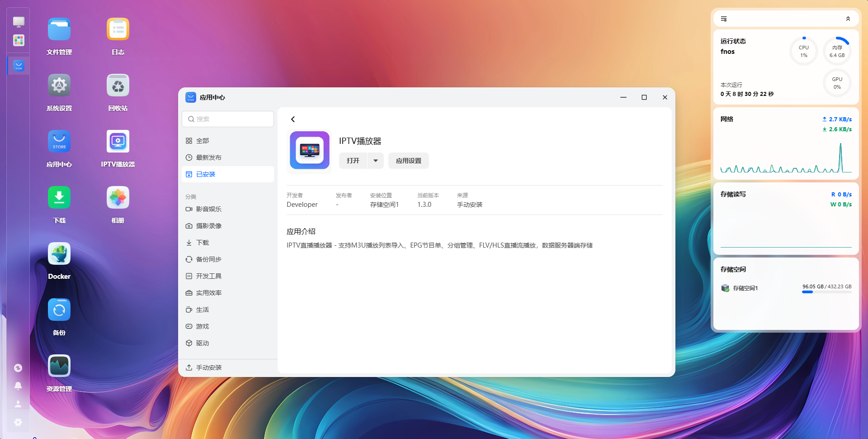Open the 资源管理 desktop icon
868x439 pixels.
pos(59,366)
